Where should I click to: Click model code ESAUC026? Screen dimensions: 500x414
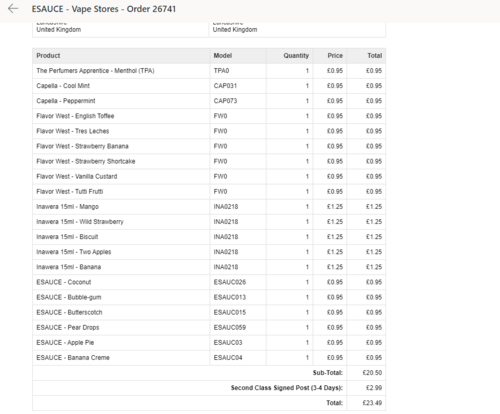tap(230, 282)
